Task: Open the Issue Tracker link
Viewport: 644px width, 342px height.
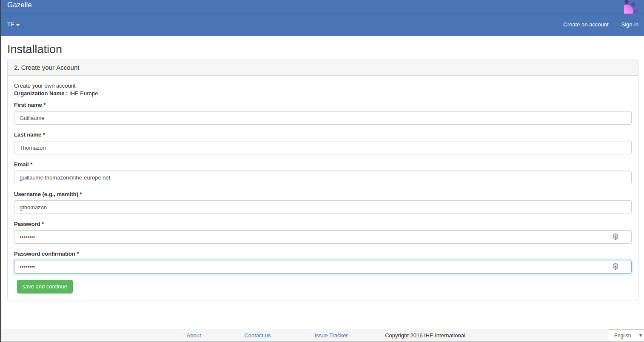Action: pos(331,336)
